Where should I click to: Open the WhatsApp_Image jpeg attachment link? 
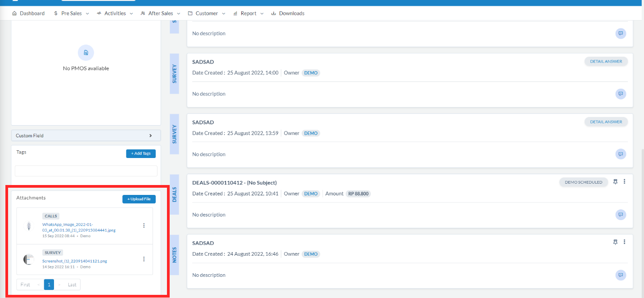tap(79, 227)
